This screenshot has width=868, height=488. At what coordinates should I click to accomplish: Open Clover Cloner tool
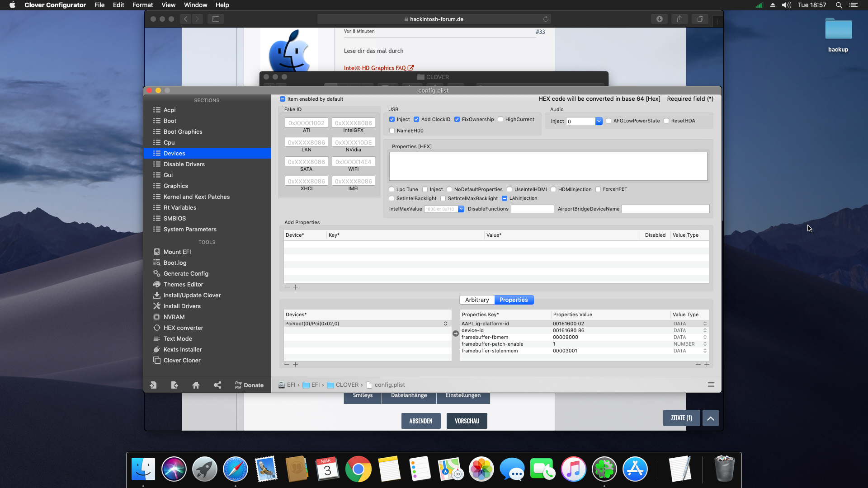pyautogui.click(x=182, y=360)
